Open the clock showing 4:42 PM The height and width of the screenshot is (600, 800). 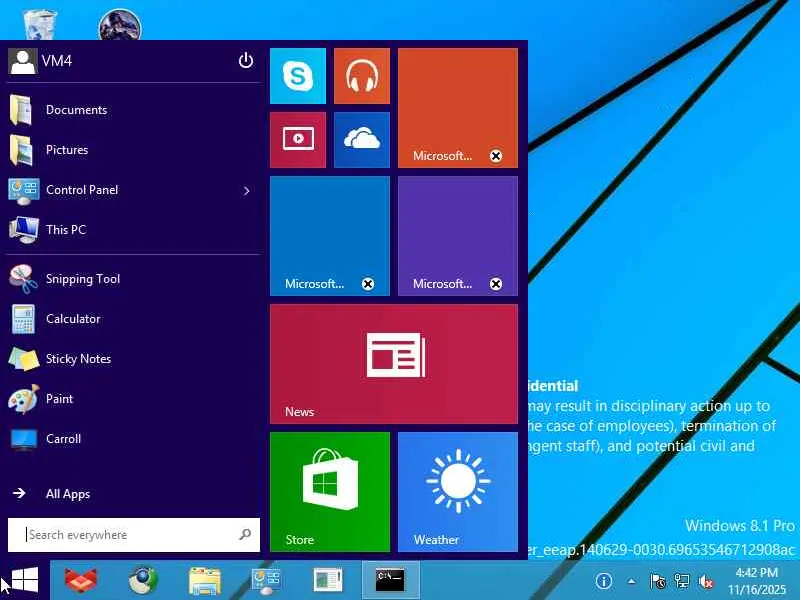757,581
